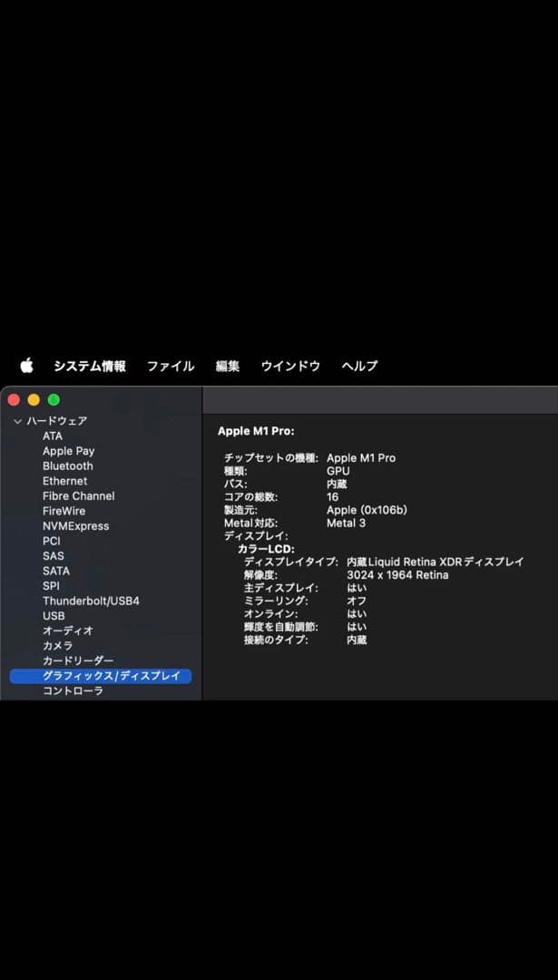Open the システム情報 menu
This screenshot has height=980, width=558.
pos(89,367)
